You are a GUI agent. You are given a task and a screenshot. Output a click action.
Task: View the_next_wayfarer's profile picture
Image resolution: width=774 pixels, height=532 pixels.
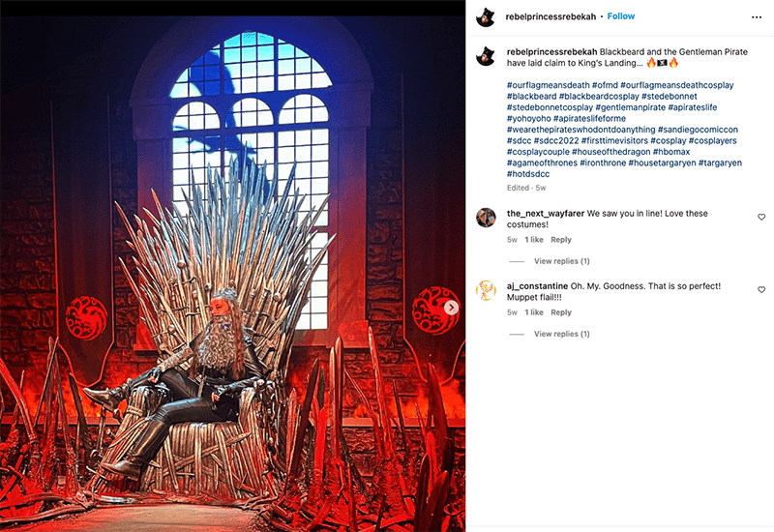click(x=486, y=218)
